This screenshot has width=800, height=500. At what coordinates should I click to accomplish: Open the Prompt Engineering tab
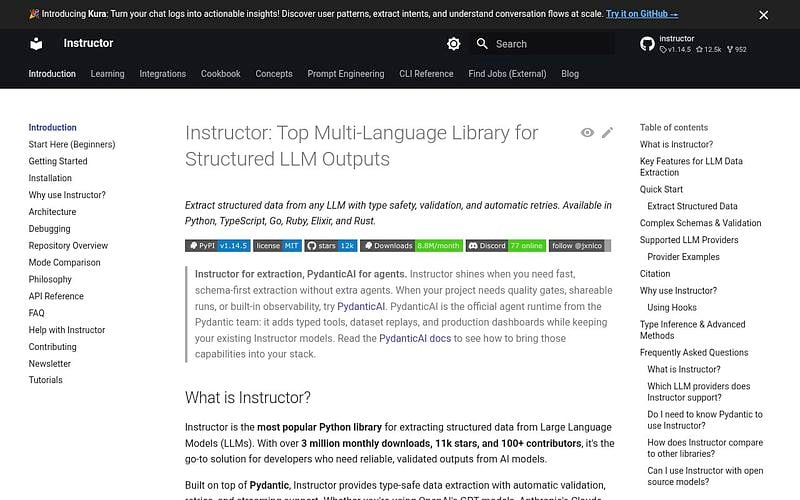point(346,73)
